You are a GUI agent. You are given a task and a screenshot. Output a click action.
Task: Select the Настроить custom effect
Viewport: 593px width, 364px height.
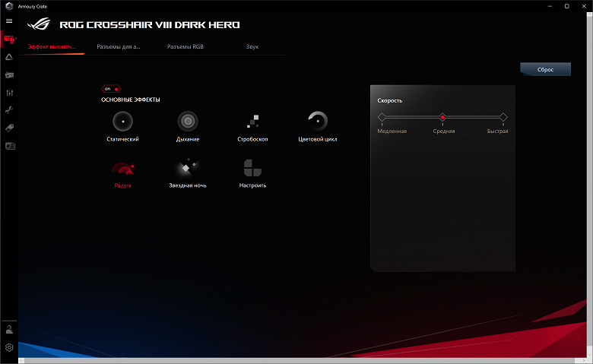tap(252, 174)
